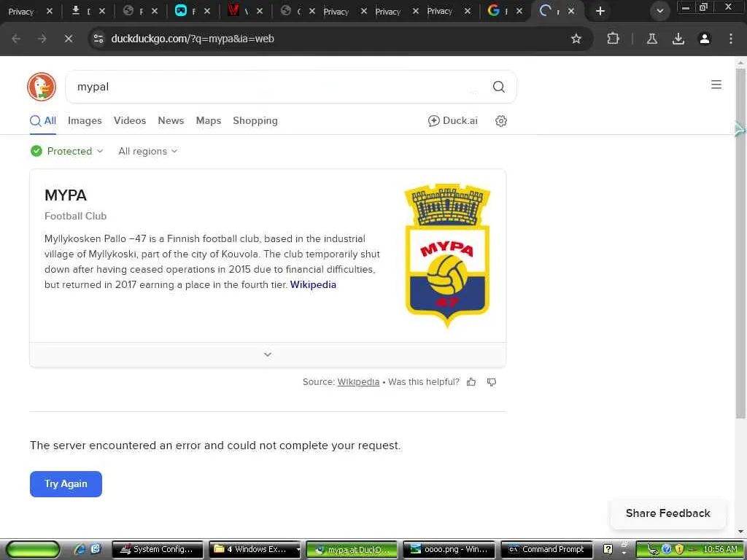Switch to the browser tab with the red V icon

pyautogui.click(x=239, y=11)
